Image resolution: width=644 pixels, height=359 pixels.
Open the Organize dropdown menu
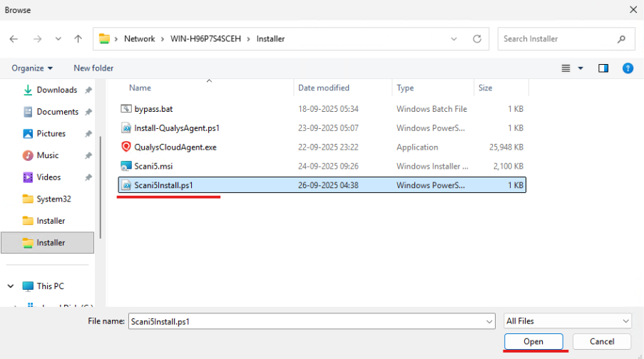pos(32,68)
